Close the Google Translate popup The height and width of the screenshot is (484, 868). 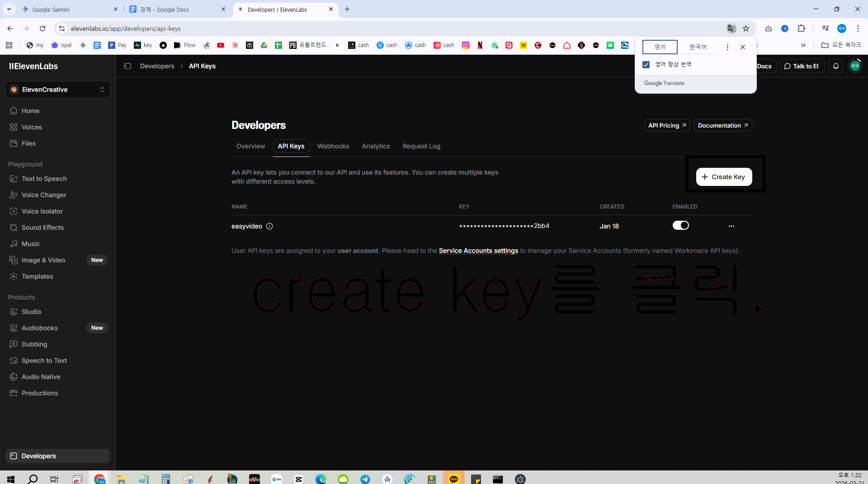pos(743,47)
